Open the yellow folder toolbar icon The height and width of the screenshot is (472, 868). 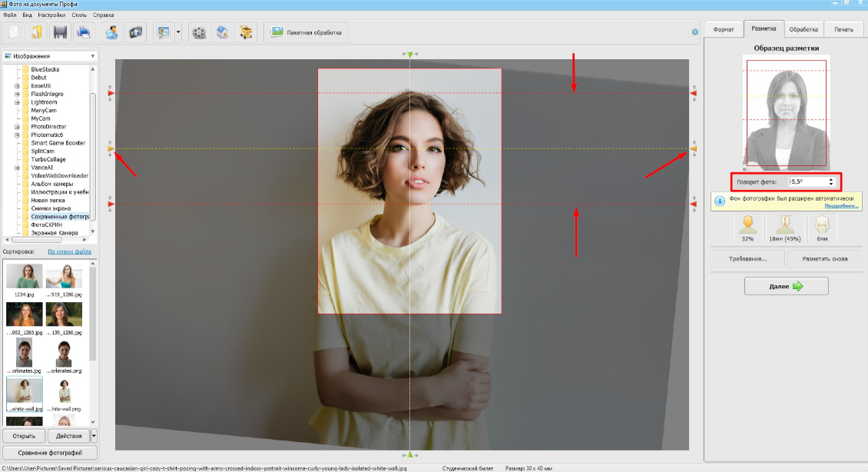[x=36, y=32]
